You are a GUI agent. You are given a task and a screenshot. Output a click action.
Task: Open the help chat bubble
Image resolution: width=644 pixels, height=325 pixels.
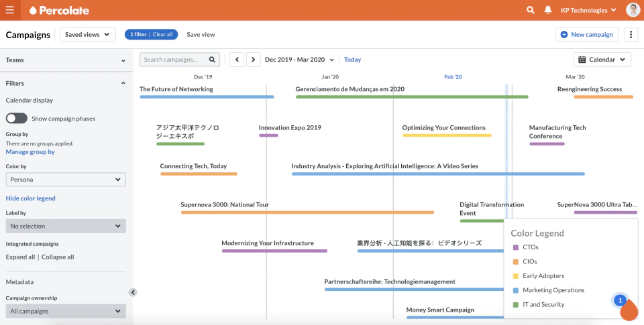(x=629, y=310)
